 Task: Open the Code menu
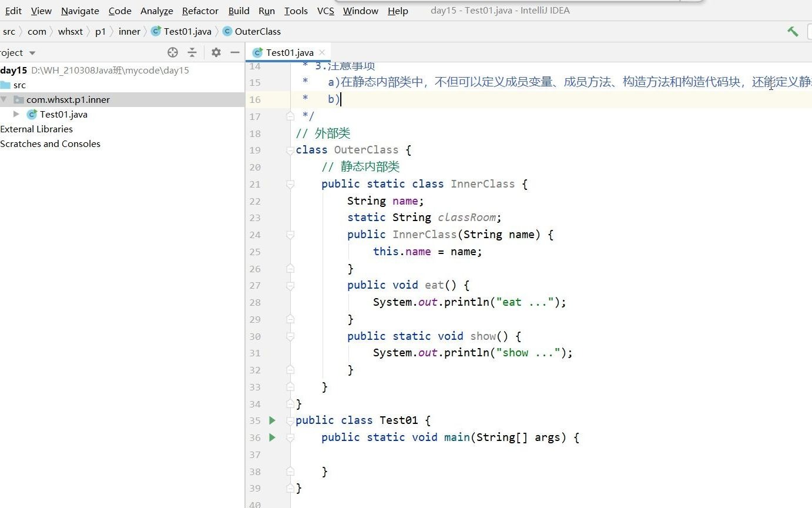(x=120, y=11)
